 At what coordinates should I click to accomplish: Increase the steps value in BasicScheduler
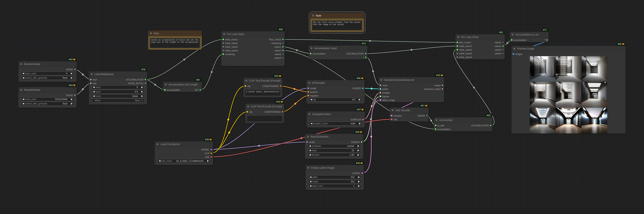[358, 151]
